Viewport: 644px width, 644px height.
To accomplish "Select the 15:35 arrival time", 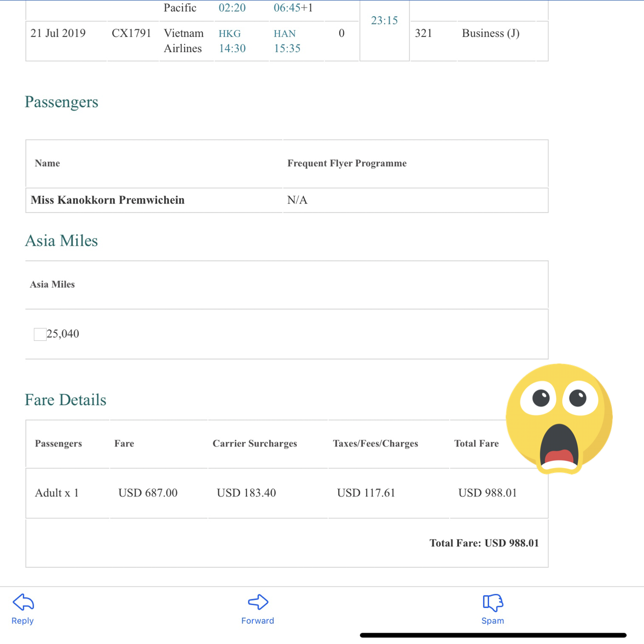I will pos(287,48).
